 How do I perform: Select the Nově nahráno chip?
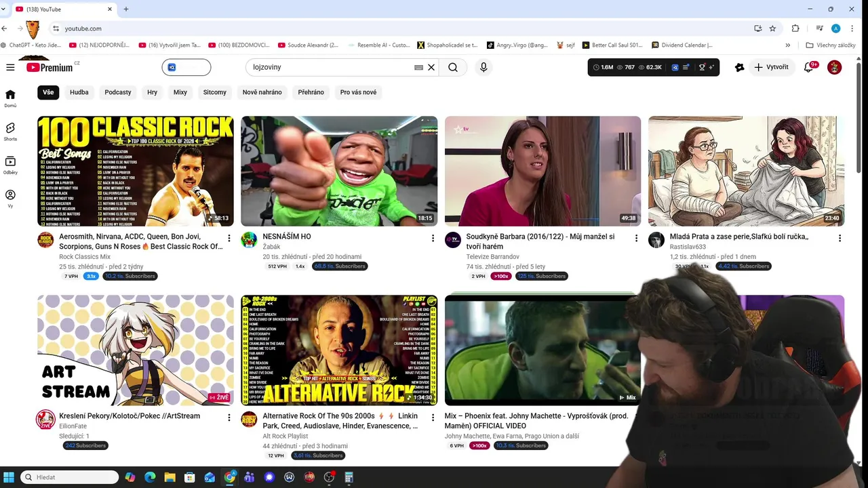pyautogui.click(x=262, y=92)
